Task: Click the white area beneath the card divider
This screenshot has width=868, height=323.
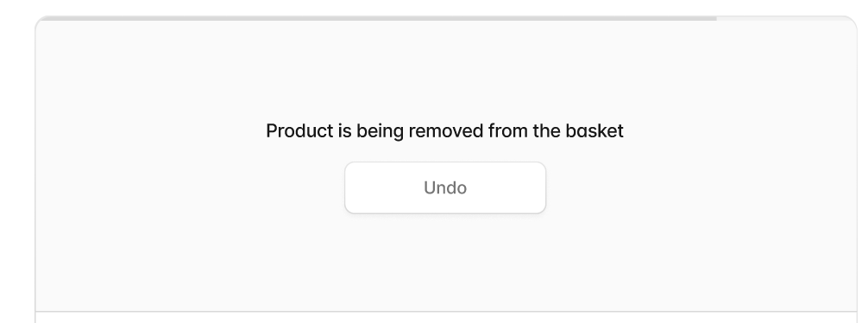Action: pyautogui.click(x=446, y=318)
